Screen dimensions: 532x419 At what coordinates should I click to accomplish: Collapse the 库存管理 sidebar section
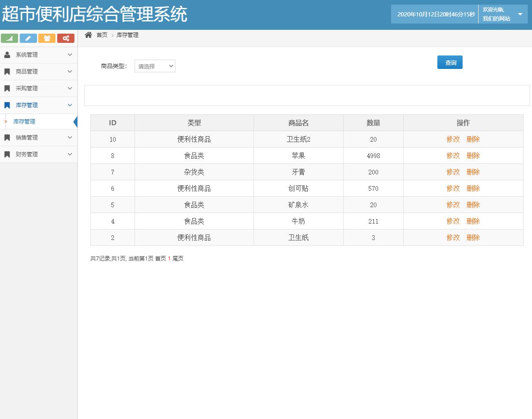pos(69,105)
